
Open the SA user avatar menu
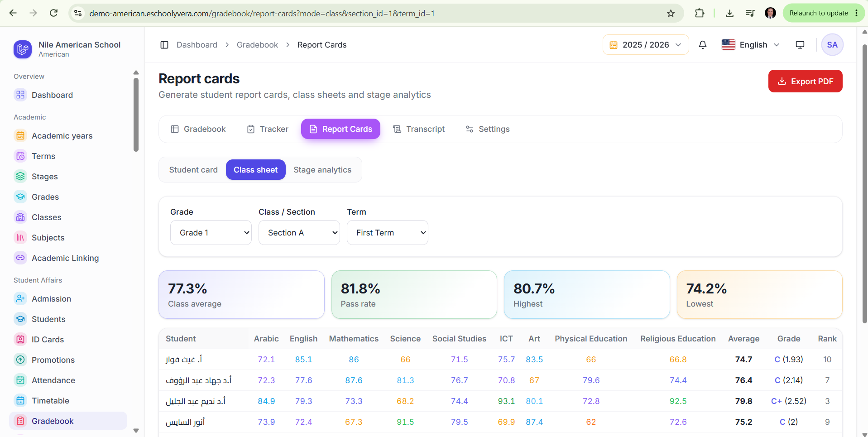pos(832,45)
